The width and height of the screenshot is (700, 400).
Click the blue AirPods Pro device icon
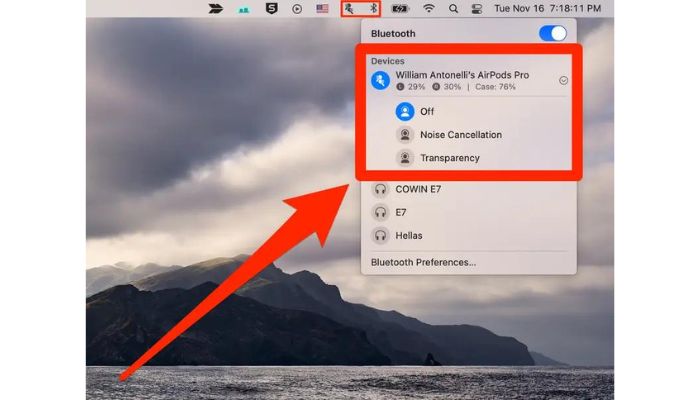coord(380,80)
